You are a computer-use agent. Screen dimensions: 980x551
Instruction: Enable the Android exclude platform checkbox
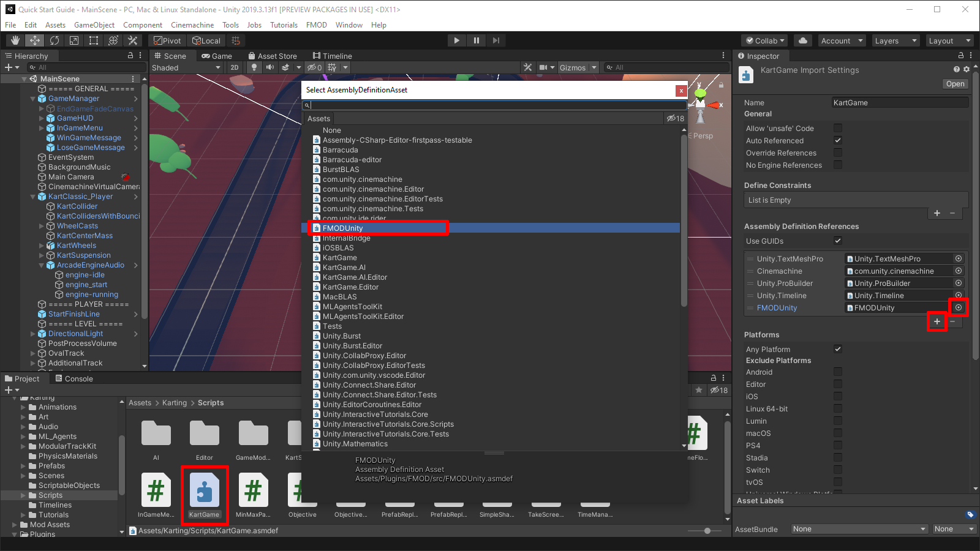[837, 372]
